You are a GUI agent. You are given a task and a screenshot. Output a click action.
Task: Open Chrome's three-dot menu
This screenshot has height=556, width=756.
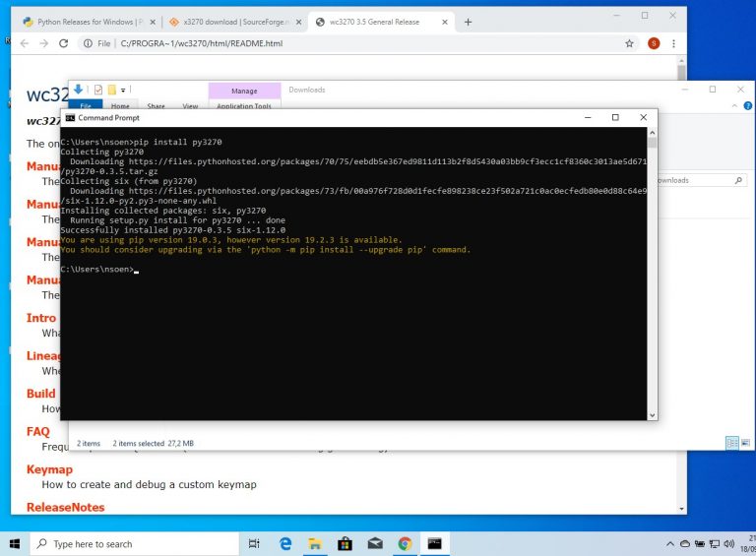click(675, 43)
